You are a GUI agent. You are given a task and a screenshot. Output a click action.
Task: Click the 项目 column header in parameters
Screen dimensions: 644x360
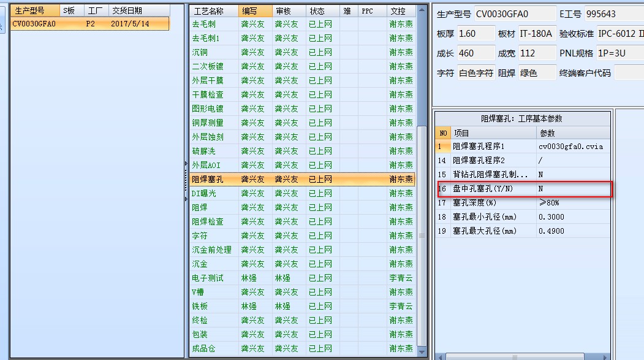pyautogui.click(x=493, y=133)
